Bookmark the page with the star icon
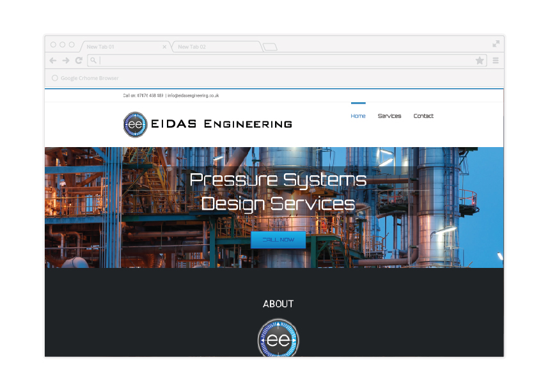Image resolution: width=550 pixels, height=392 pixels. [x=480, y=60]
